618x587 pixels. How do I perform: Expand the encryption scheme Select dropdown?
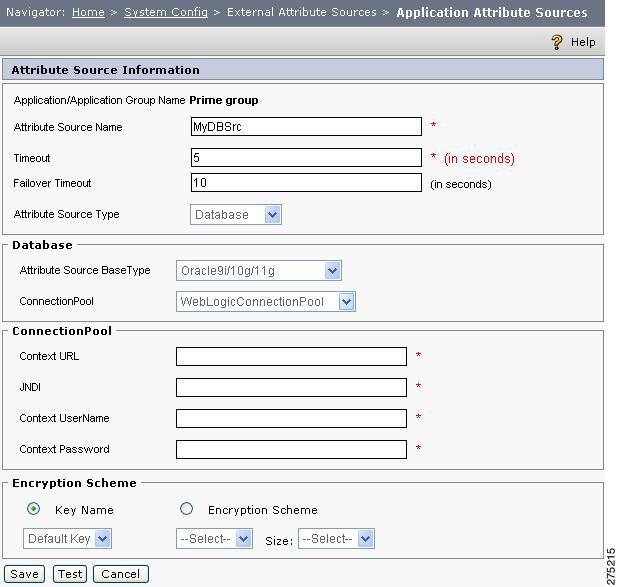[214, 539]
